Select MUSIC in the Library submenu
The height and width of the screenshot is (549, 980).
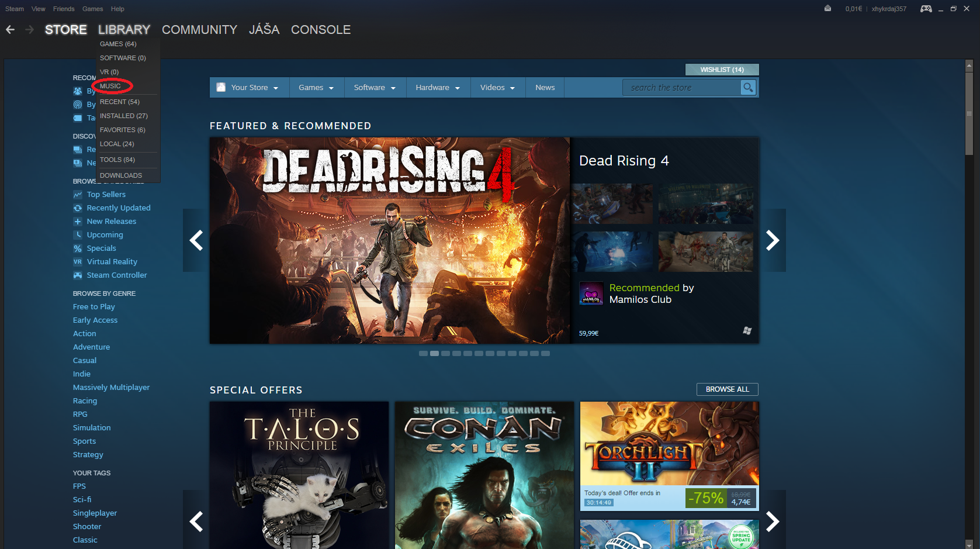coord(110,86)
